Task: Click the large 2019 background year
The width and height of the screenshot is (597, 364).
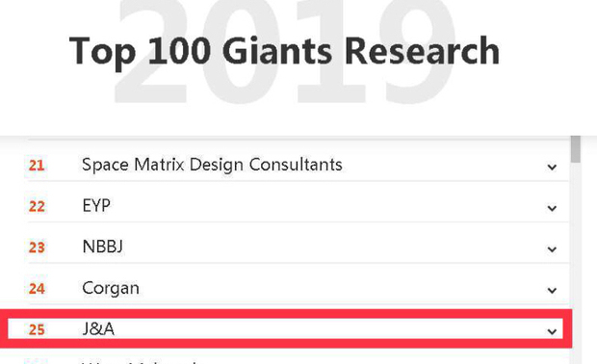Action: [x=284, y=51]
